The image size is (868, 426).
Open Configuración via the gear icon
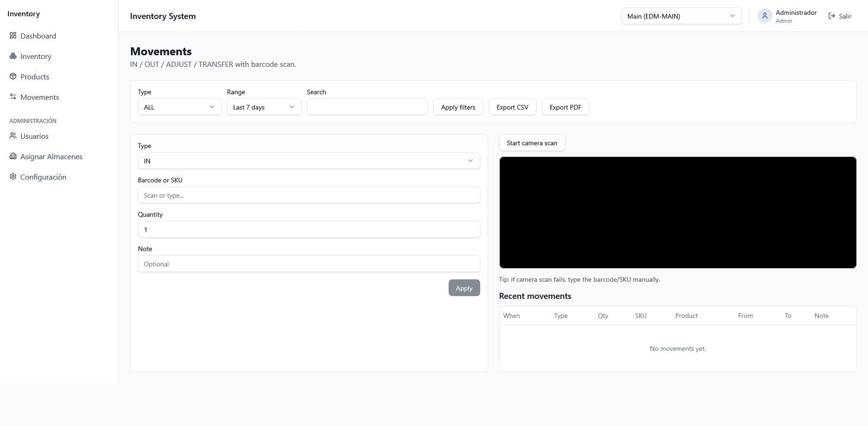click(x=13, y=177)
